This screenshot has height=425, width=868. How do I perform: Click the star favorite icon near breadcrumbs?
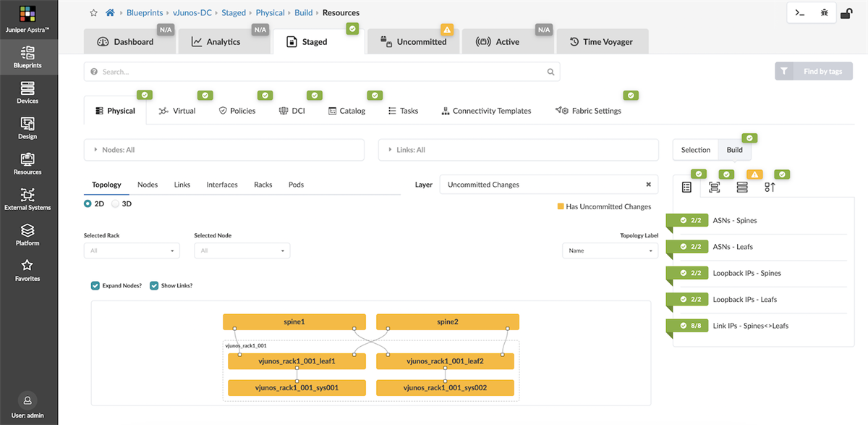click(x=93, y=12)
